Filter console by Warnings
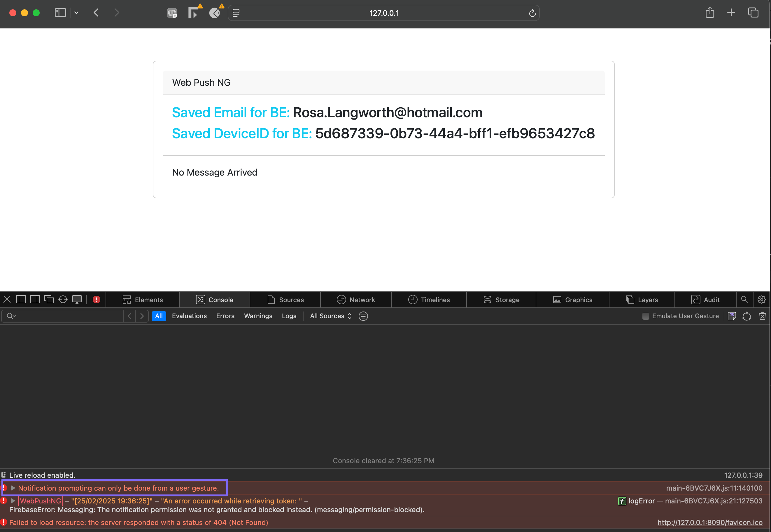Screen dimensions: 771x532 pyautogui.click(x=258, y=316)
